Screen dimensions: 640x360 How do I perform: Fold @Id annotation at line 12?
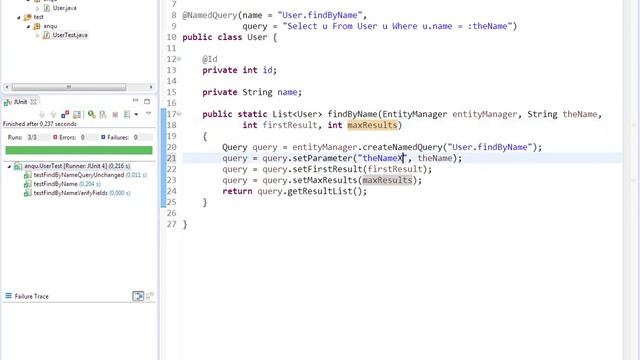pos(179,59)
